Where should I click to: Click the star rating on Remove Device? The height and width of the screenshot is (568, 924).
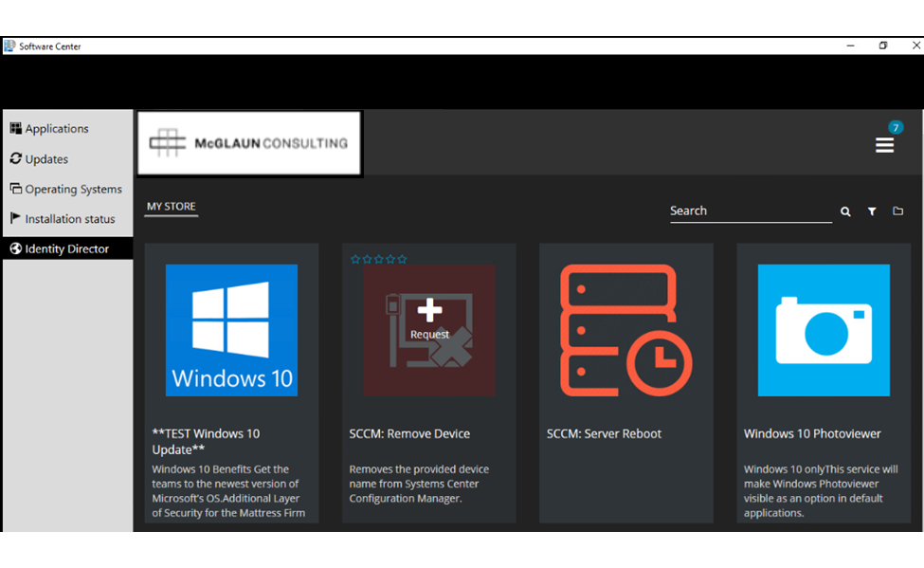[x=378, y=259]
